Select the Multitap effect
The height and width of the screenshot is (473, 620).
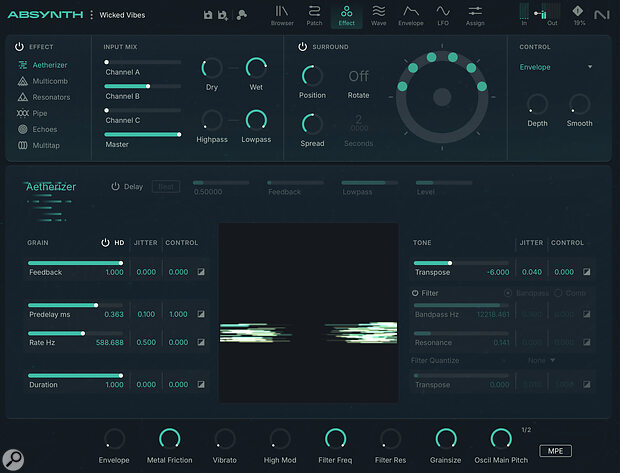[x=39, y=146]
